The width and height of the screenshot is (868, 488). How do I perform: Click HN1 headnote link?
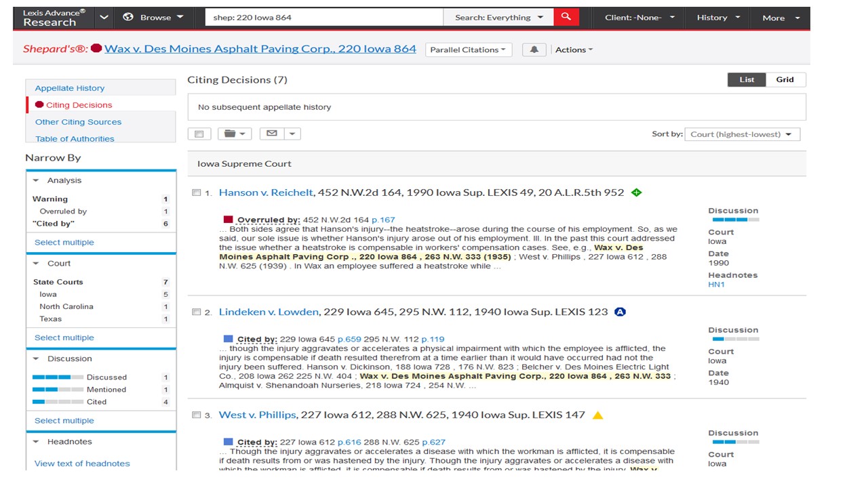point(716,285)
